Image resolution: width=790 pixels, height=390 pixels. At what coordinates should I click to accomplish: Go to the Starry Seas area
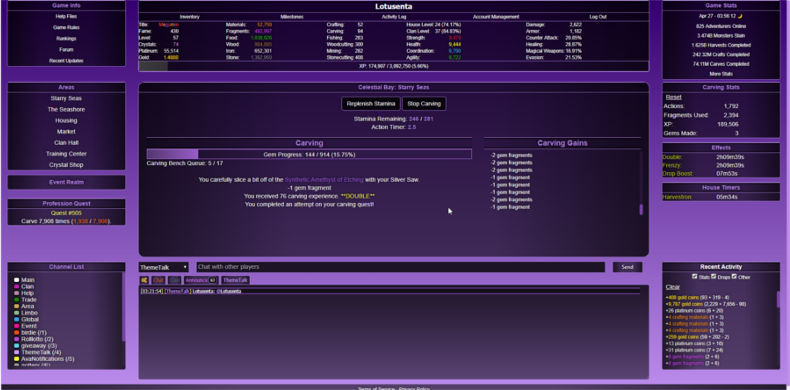pyautogui.click(x=66, y=98)
